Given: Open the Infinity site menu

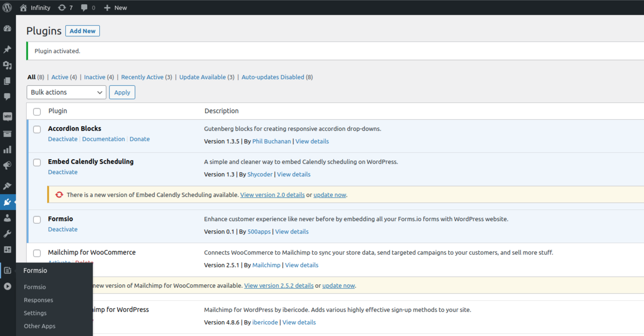Looking at the screenshot, I should click(x=34, y=7).
